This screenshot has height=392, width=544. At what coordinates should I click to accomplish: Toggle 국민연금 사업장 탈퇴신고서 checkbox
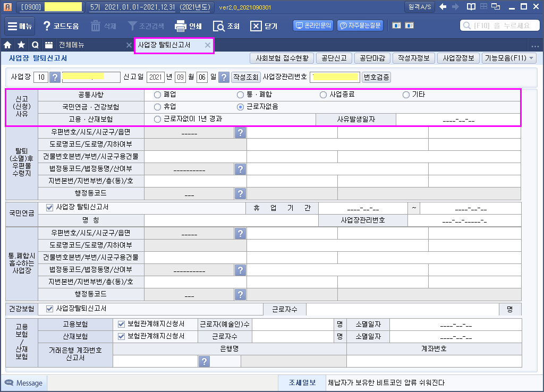point(50,208)
